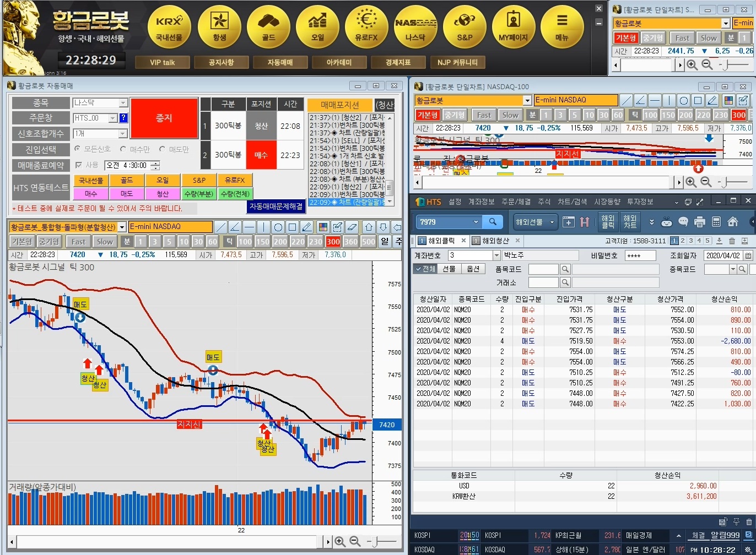This screenshot has height=555, width=756.
Task: Open the HTS 주문/체결 menu
Action: point(516,202)
